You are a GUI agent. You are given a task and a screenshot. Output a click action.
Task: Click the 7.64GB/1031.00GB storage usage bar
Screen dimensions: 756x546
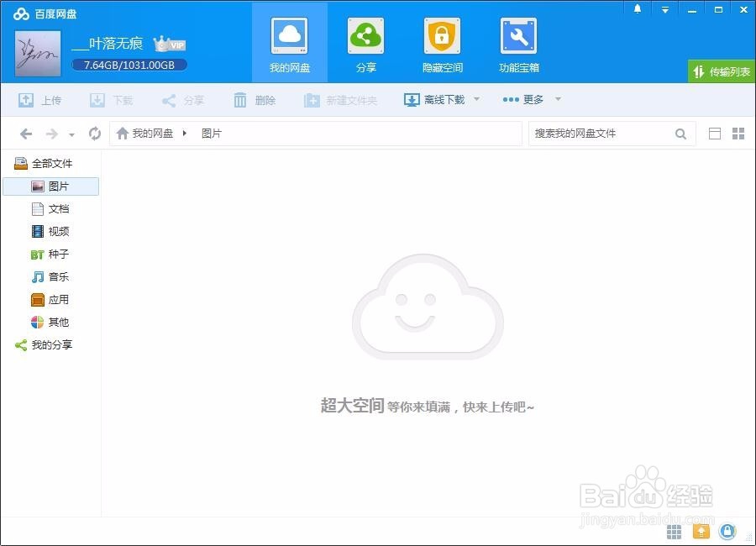point(129,64)
